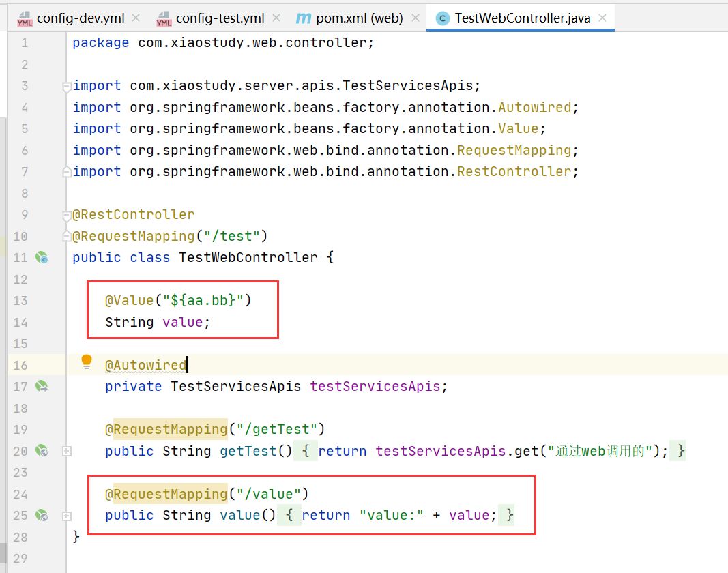Fold the annotations at line 9 marker
The height and width of the screenshot is (573, 728).
[66, 215]
